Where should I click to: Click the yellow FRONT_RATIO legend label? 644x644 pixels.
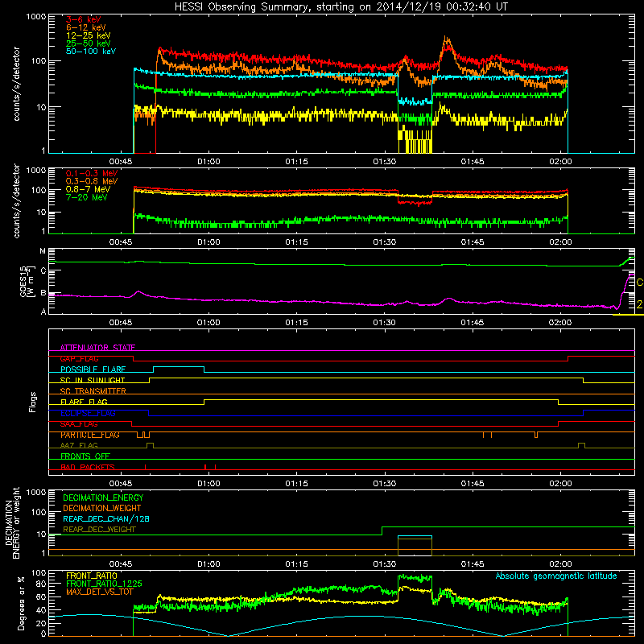coord(92,576)
